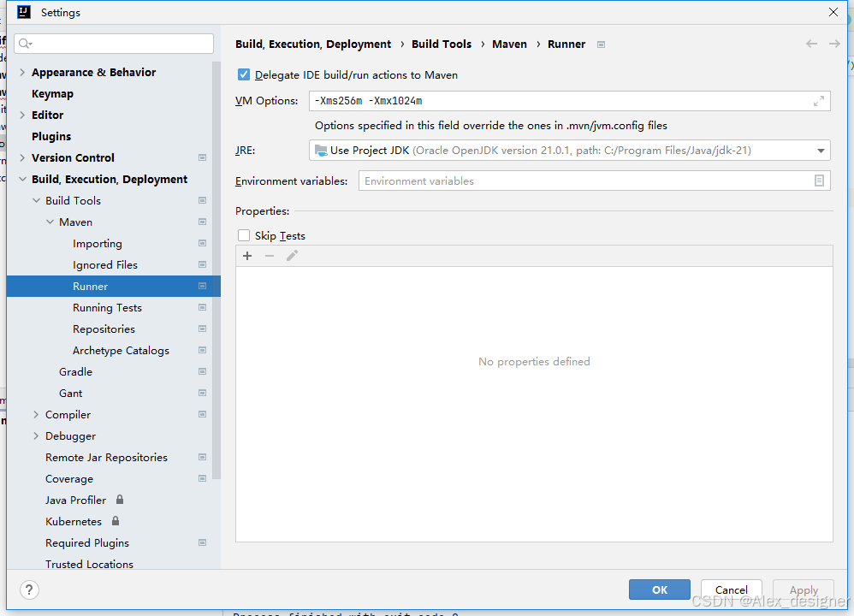Click the Apply button

[x=804, y=589]
